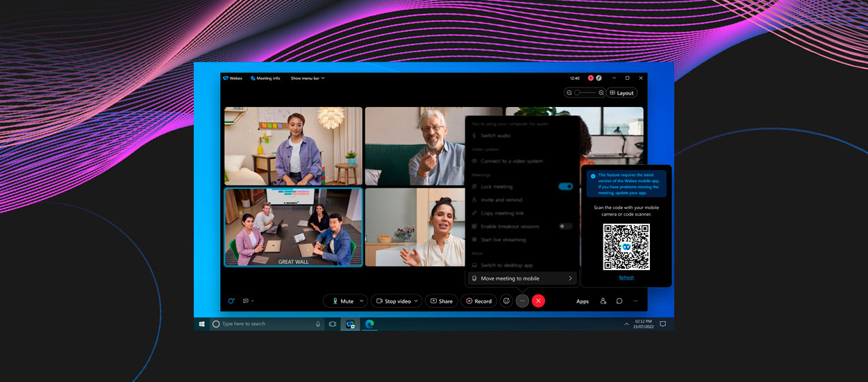
Task: Open the Chat panel icon
Action: coord(619,301)
